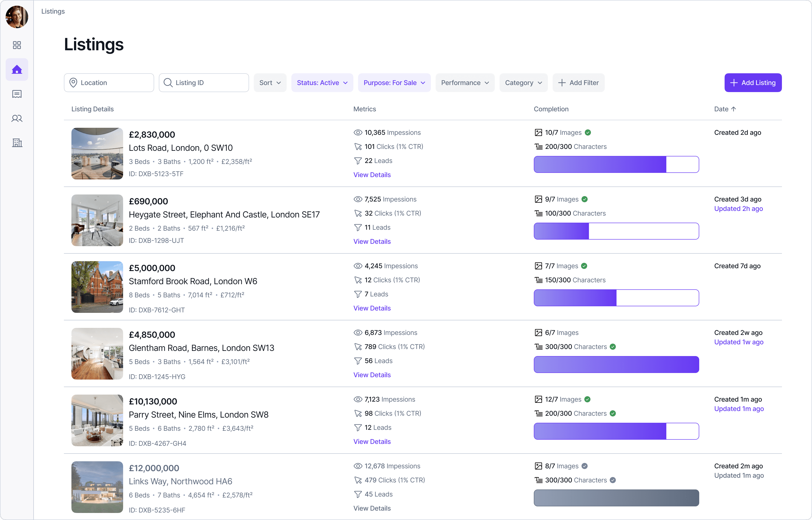The height and width of the screenshot is (520, 812).
Task: Click the eye icon beside 10,365 Impressions
Action: tap(358, 133)
